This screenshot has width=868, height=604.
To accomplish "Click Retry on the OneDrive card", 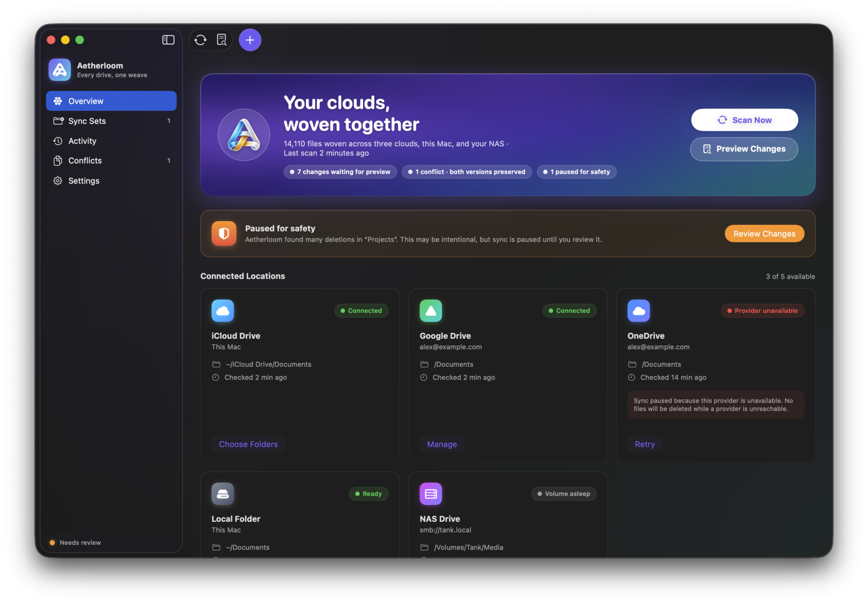I will coord(645,444).
